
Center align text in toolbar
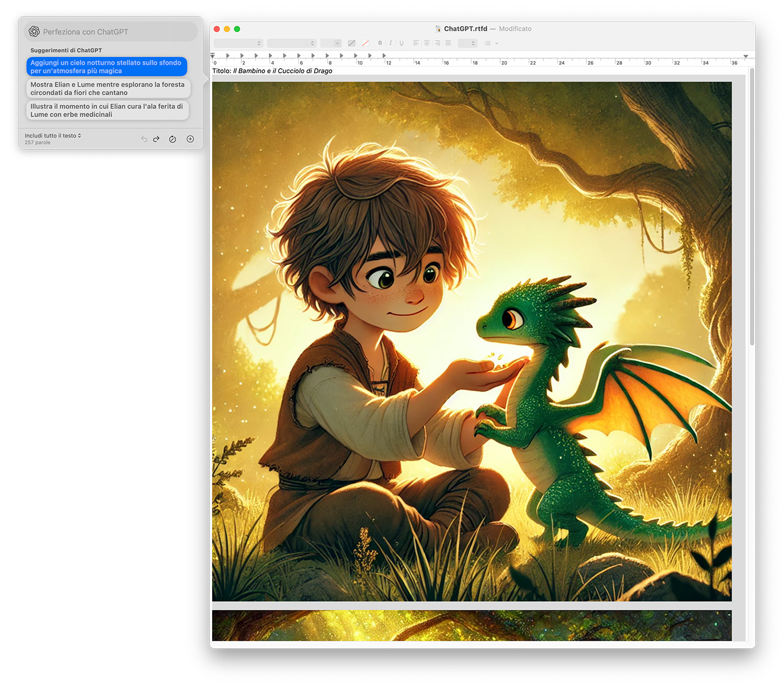tap(427, 43)
